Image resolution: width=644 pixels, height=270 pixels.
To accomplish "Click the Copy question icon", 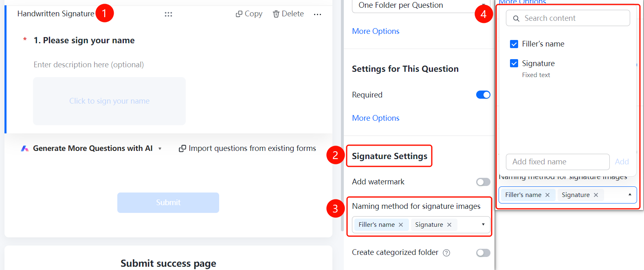I will [x=239, y=14].
